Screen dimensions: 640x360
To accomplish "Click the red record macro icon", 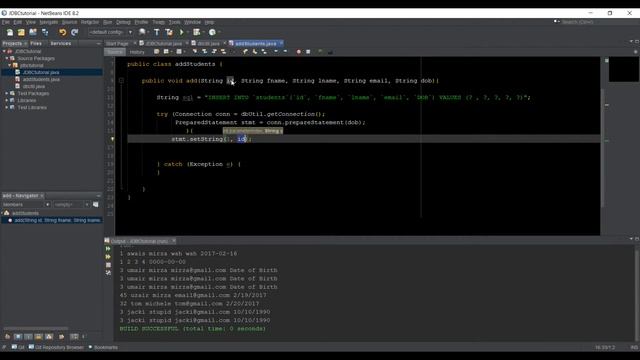I will (299, 52).
